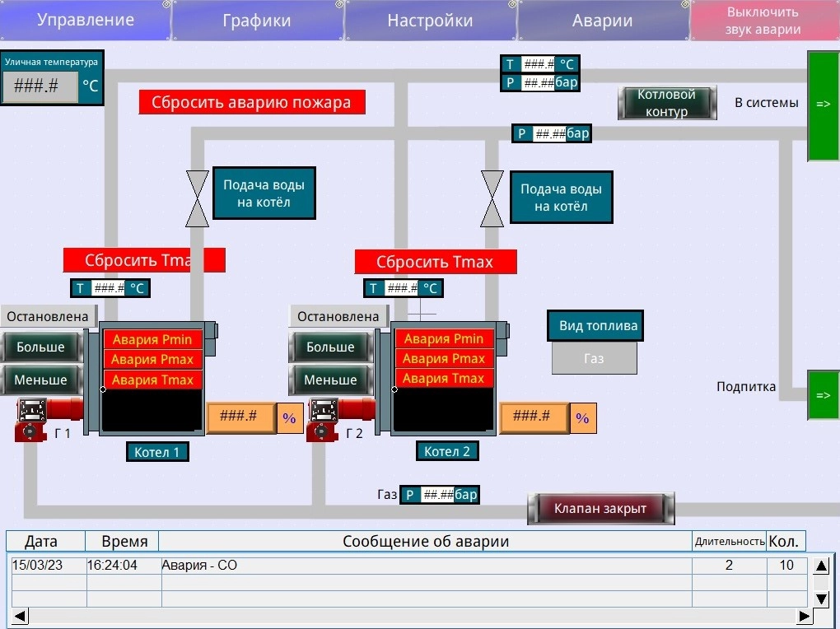Viewport: 840px width, 629px height.
Task: Click boiler 1 percent sign box
Action: [290, 418]
